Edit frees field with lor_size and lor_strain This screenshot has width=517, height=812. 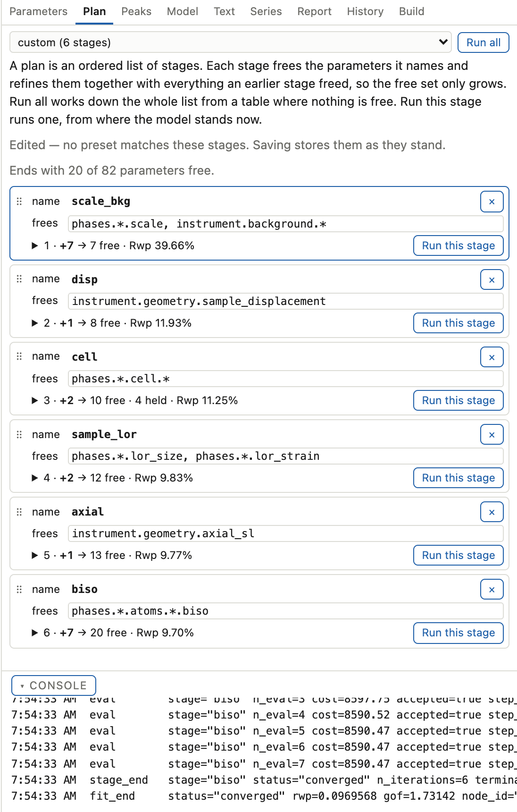[x=286, y=456]
